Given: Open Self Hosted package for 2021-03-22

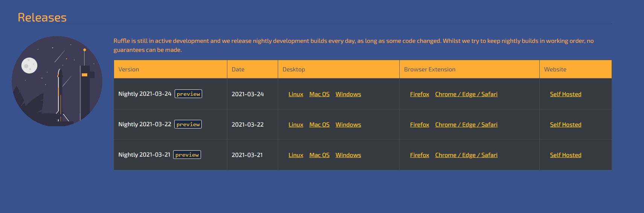Looking at the screenshot, I should tap(565, 125).
